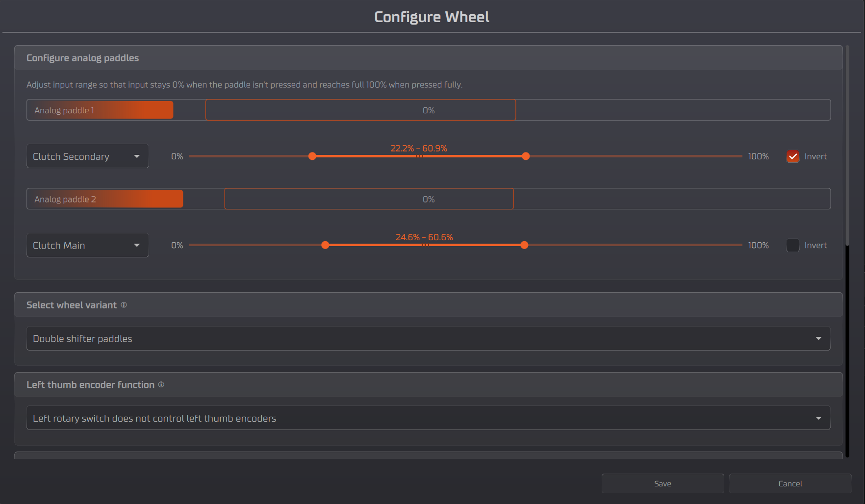Enable Invert for Analog paddle 2

792,245
